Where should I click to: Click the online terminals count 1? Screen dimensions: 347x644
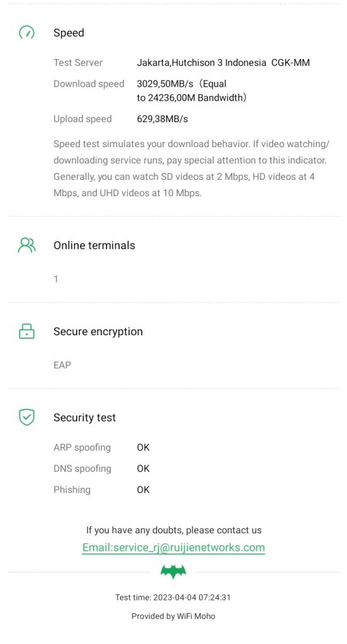pos(56,279)
